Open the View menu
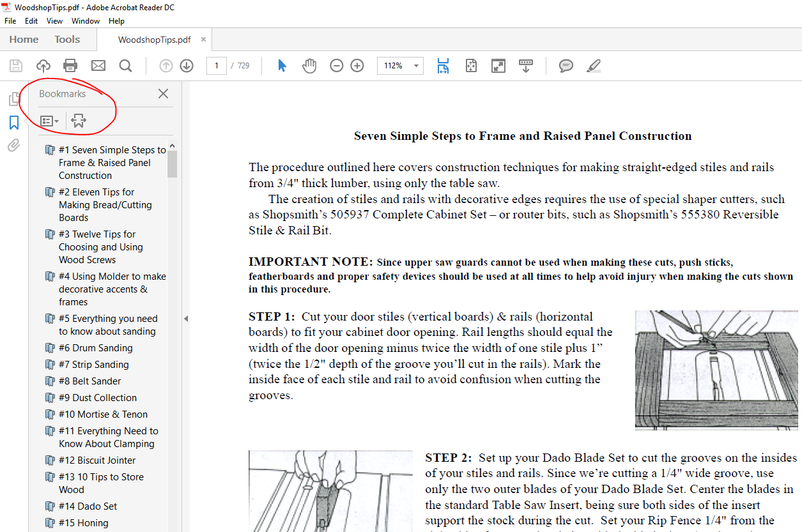Image resolution: width=802 pixels, height=532 pixels. [54, 21]
